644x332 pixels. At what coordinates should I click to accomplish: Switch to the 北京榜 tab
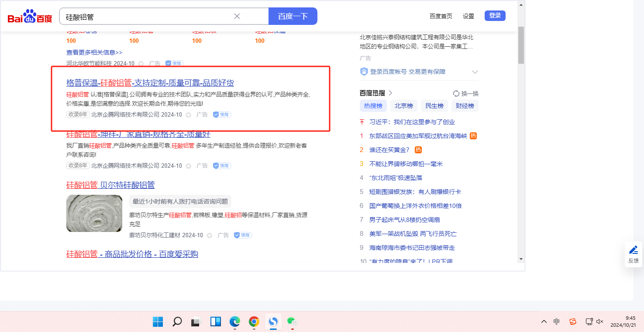(x=404, y=106)
